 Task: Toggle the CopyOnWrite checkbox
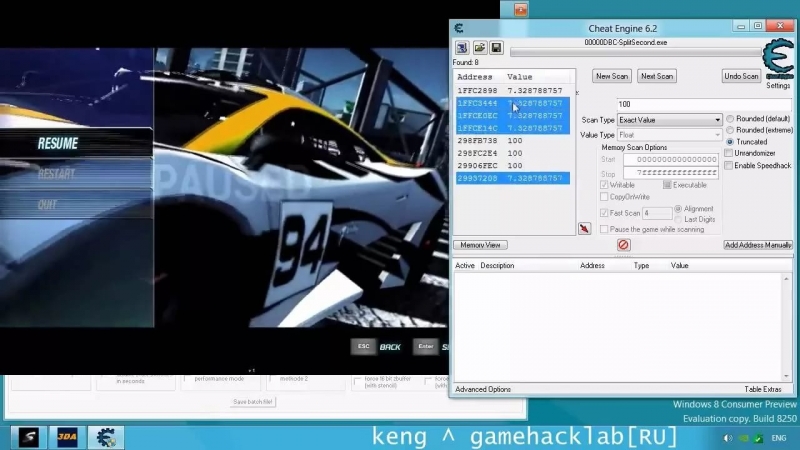tap(604, 197)
